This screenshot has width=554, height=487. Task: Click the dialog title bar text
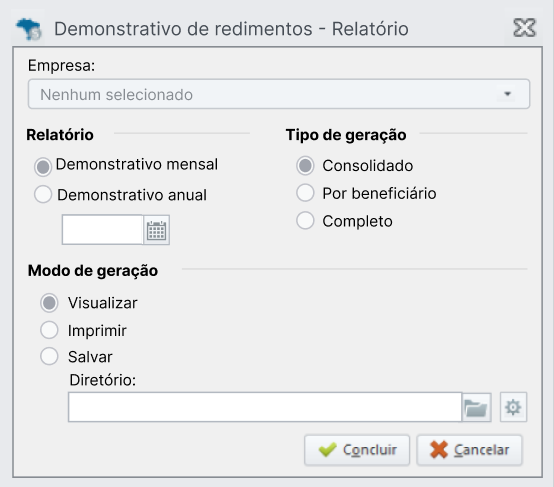(x=231, y=29)
